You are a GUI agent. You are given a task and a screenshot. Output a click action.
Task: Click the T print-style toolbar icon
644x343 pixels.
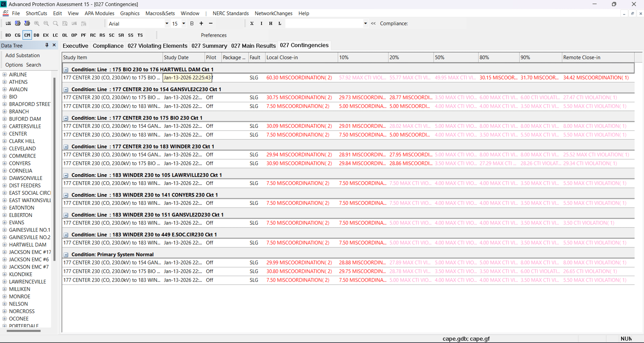(x=27, y=24)
